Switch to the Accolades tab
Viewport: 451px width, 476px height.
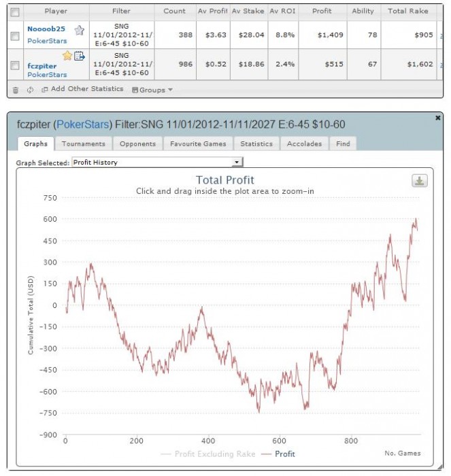tap(304, 143)
